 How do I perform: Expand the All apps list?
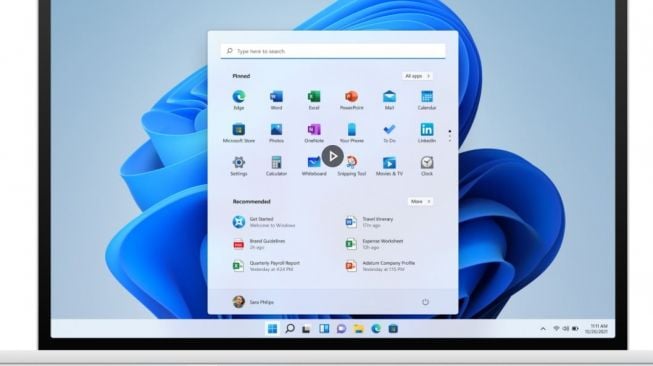[417, 76]
